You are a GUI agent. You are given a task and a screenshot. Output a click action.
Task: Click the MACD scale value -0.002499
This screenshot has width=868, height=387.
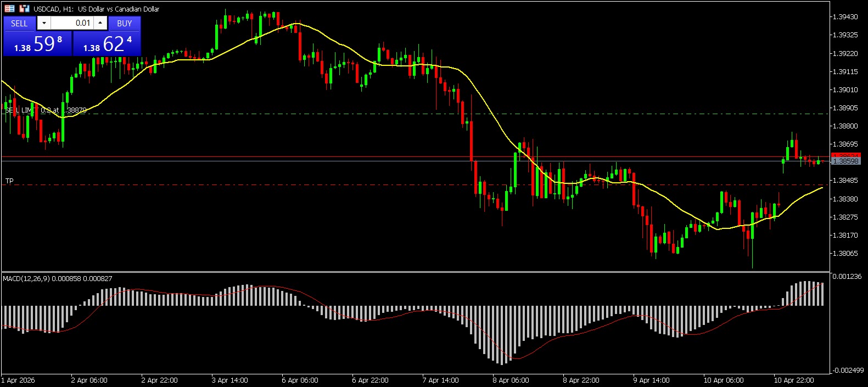click(x=848, y=371)
